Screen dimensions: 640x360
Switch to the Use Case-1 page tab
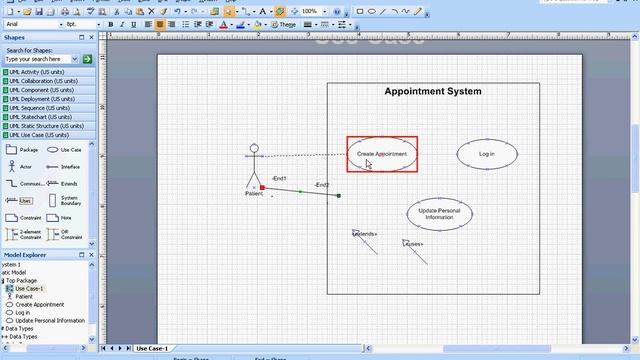[152, 349]
